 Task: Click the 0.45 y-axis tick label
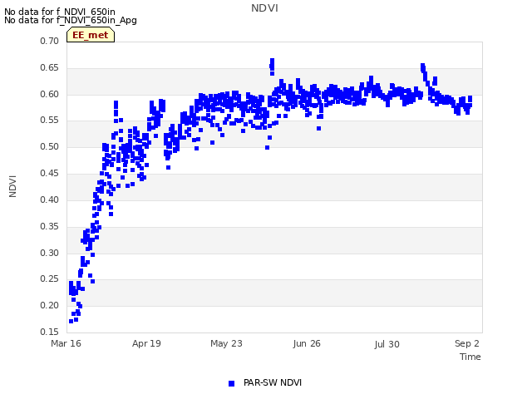click(x=50, y=174)
